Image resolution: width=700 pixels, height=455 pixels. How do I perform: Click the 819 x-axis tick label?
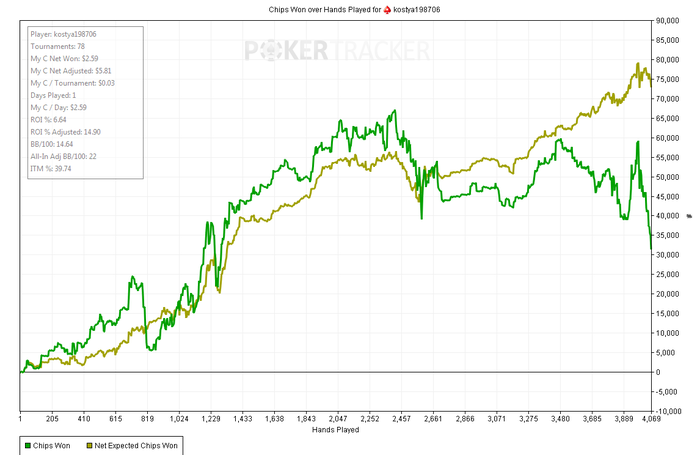click(x=147, y=419)
